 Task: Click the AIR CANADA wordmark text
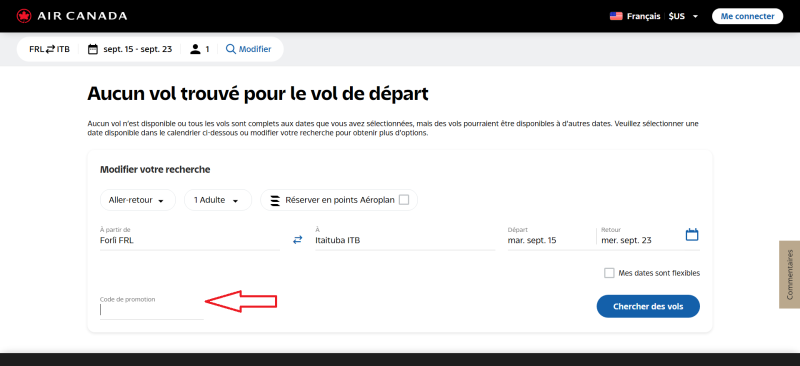pos(82,16)
